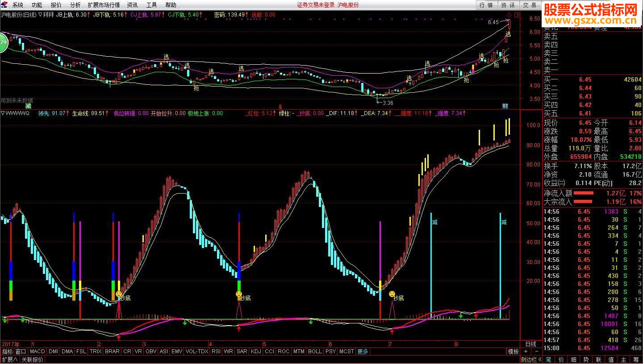Switch to BOLL indicator
643x364 pixels.
pyautogui.click(x=315, y=352)
